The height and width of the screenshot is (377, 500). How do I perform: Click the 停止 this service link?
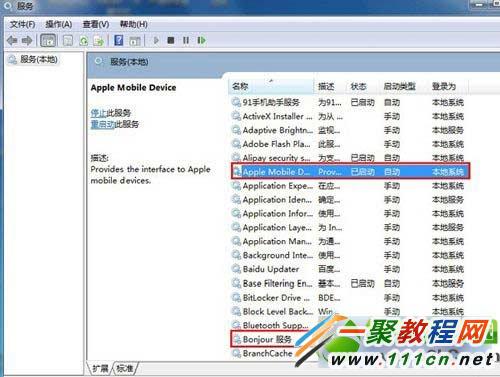pyautogui.click(x=98, y=113)
